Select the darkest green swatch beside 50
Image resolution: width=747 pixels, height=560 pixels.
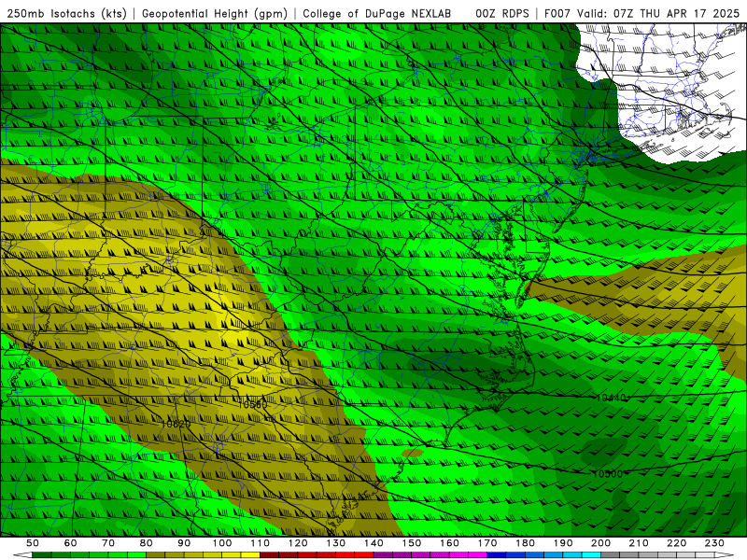pos(41,555)
